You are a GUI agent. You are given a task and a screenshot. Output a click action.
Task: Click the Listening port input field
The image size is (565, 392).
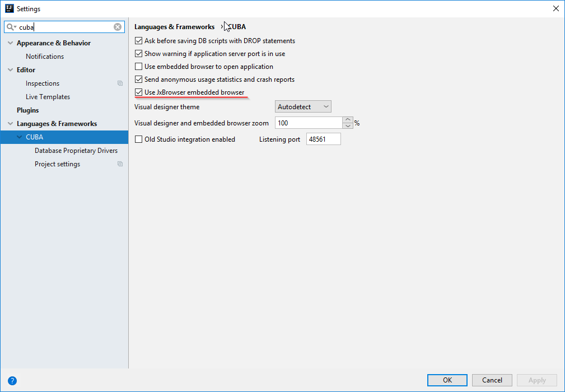(323, 139)
